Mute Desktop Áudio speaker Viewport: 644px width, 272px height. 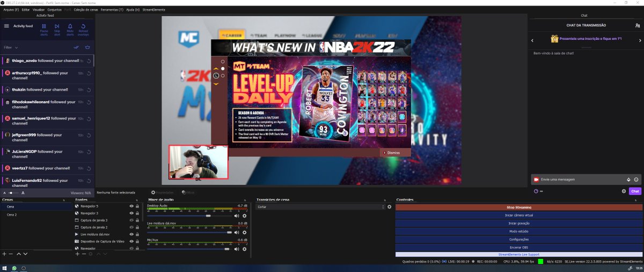click(237, 216)
